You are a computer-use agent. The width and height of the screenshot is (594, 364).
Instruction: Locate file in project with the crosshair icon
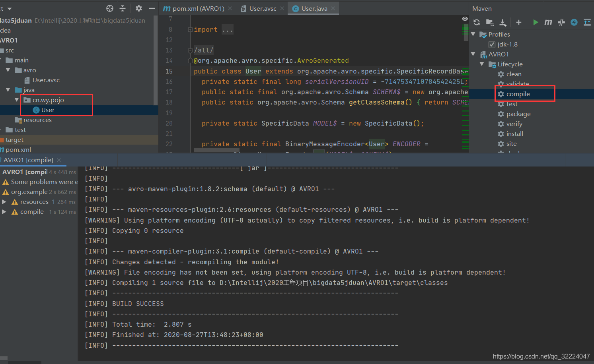click(110, 8)
